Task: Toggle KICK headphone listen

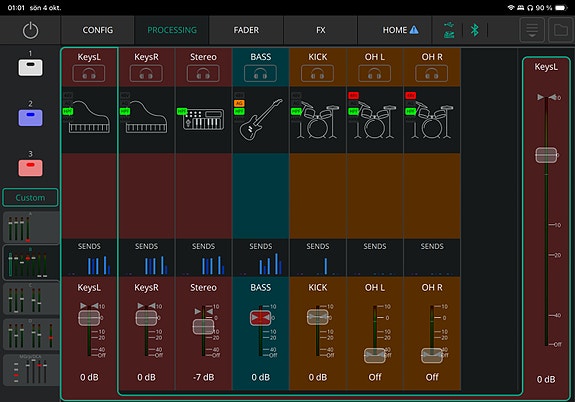Action: pos(318,74)
